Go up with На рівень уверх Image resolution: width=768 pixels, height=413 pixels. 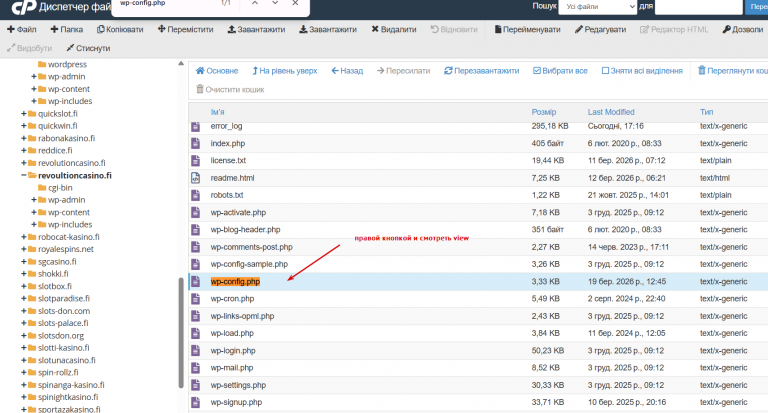coord(284,71)
